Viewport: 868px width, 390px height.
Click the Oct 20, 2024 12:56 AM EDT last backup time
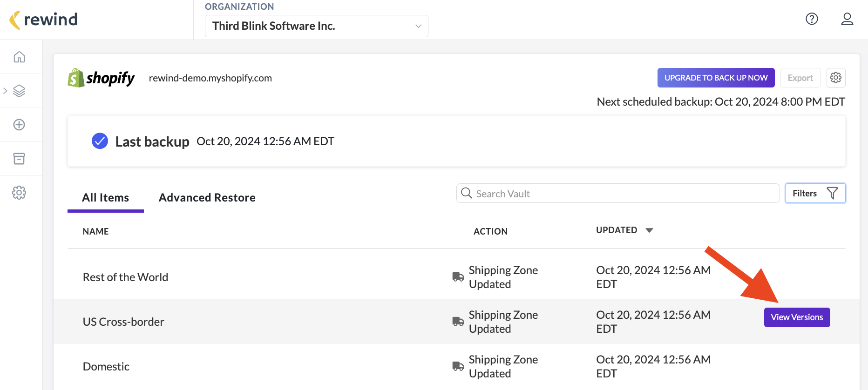pyautogui.click(x=265, y=141)
